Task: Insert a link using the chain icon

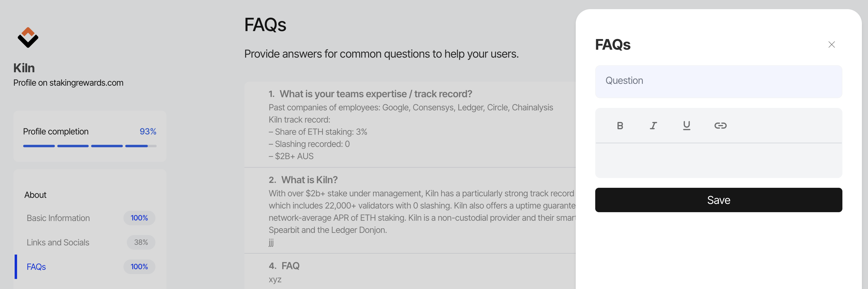Action: click(720, 126)
